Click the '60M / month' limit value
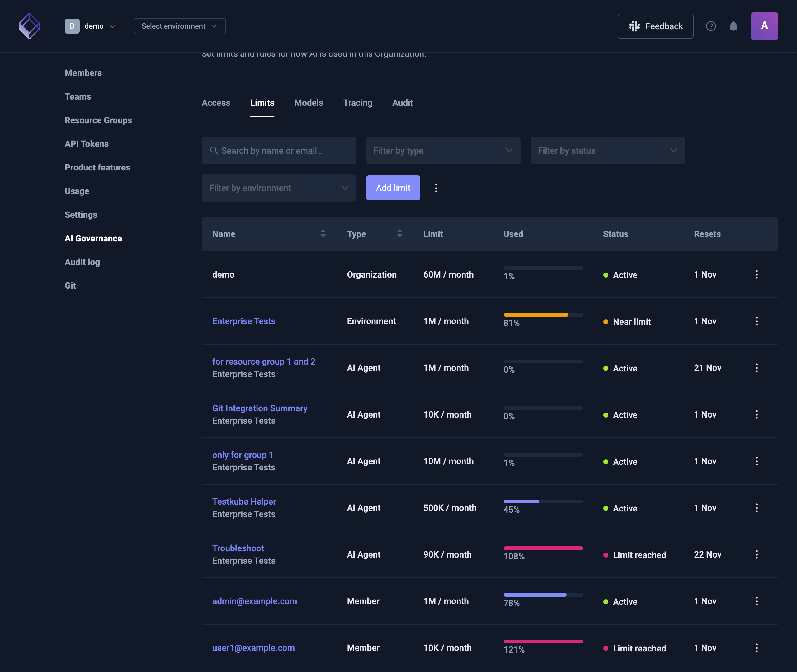Viewport: 797px width, 672px height. point(448,274)
